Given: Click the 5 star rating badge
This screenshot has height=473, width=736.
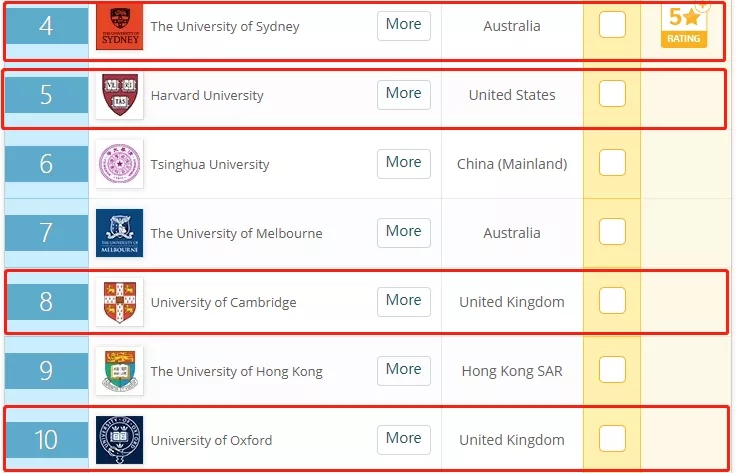Looking at the screenshot, I should point(684,25).
